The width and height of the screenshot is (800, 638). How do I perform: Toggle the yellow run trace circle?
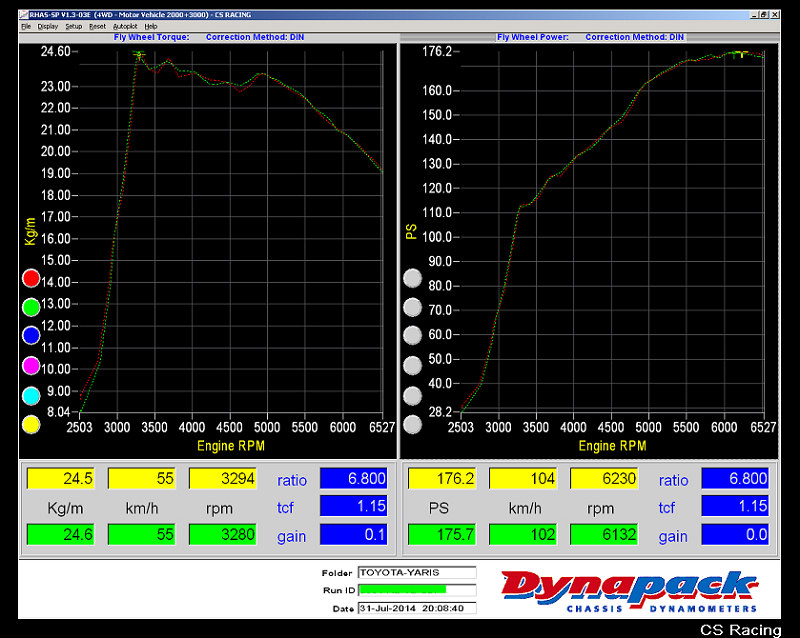click(x=31, y=424)
